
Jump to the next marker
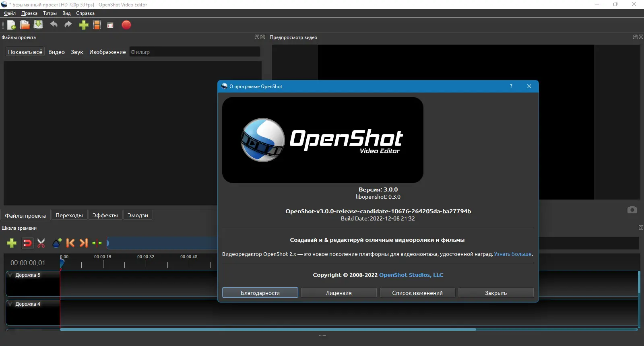click(x=83, y=243)
